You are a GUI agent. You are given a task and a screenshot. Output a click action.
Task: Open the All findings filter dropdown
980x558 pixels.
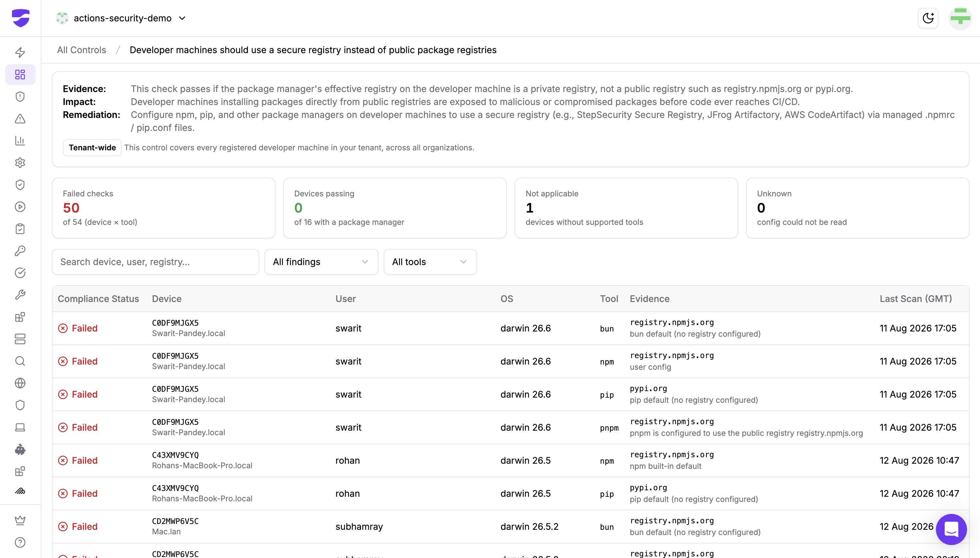coord(321,262)
